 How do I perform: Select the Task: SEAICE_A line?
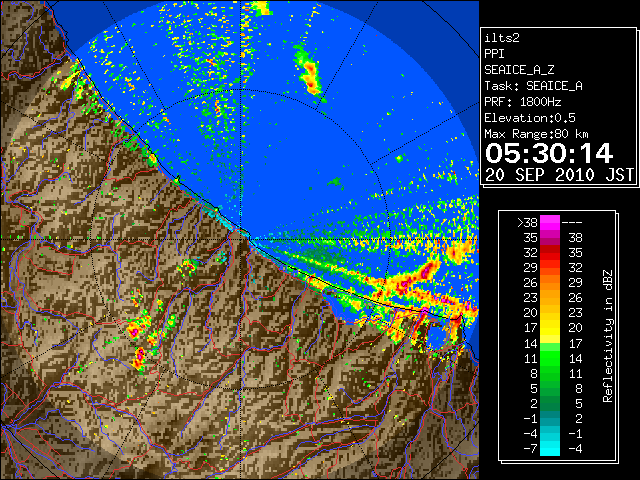click(533, 86)
